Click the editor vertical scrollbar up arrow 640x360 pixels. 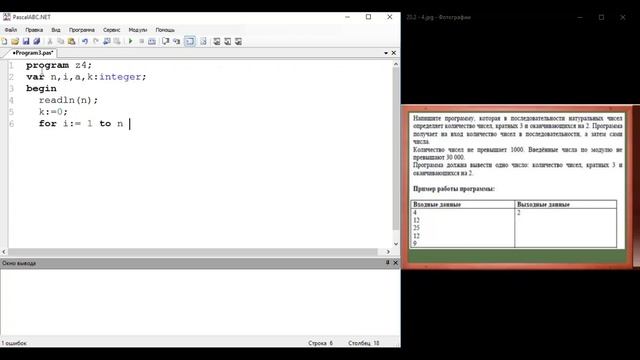pos(396,64)
